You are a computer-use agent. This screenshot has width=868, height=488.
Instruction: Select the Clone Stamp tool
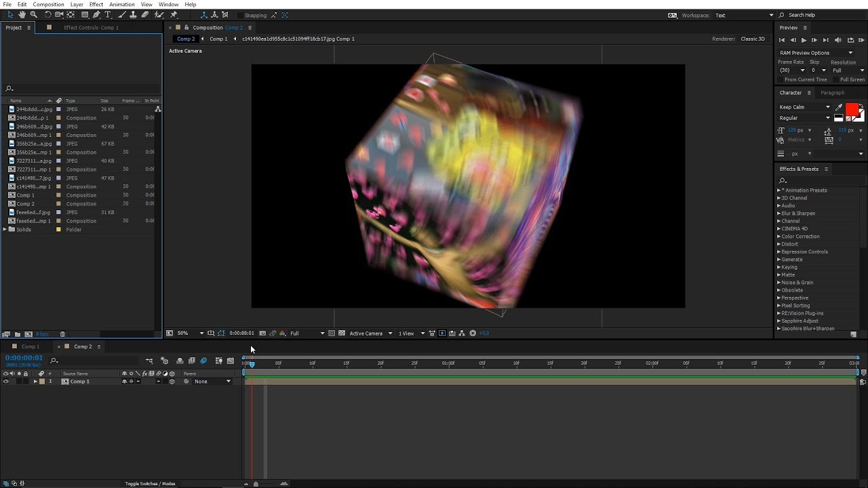pos(133,14)
